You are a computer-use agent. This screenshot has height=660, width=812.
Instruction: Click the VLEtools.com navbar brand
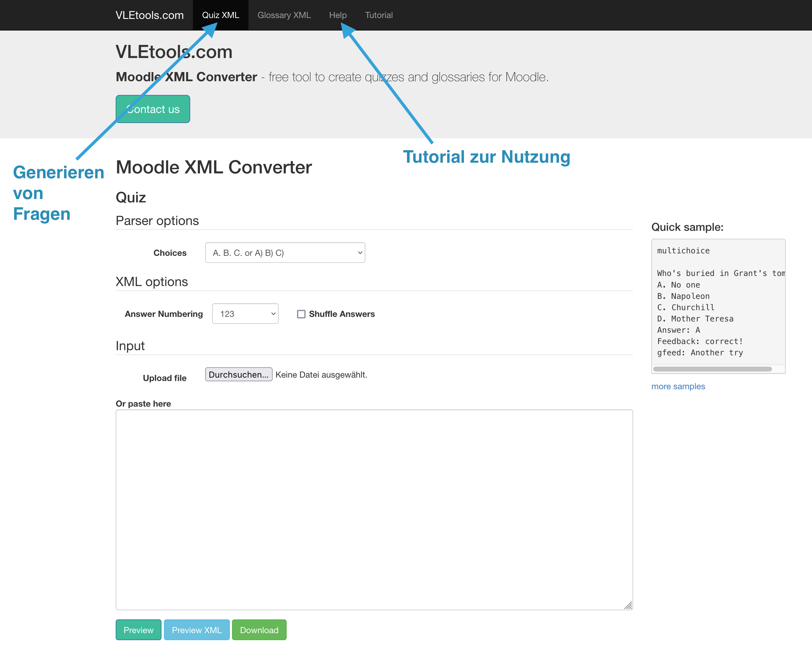(149, 15)
